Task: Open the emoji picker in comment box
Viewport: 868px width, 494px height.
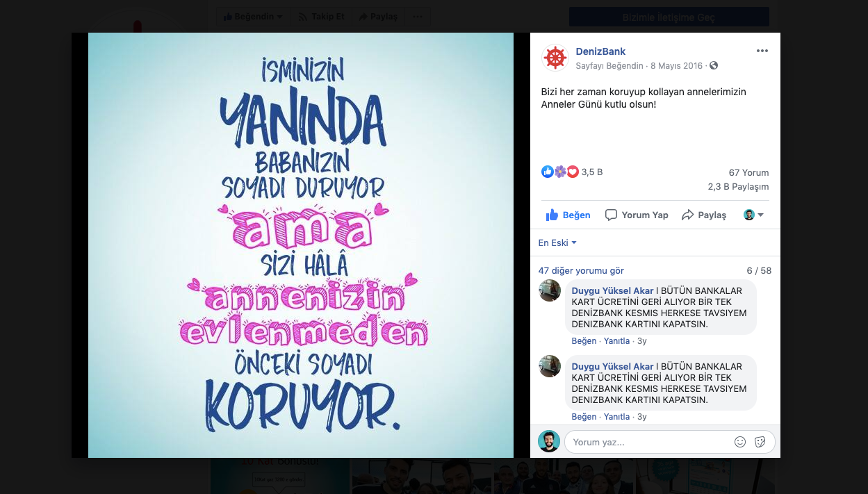Action: (x=740, y=442)
